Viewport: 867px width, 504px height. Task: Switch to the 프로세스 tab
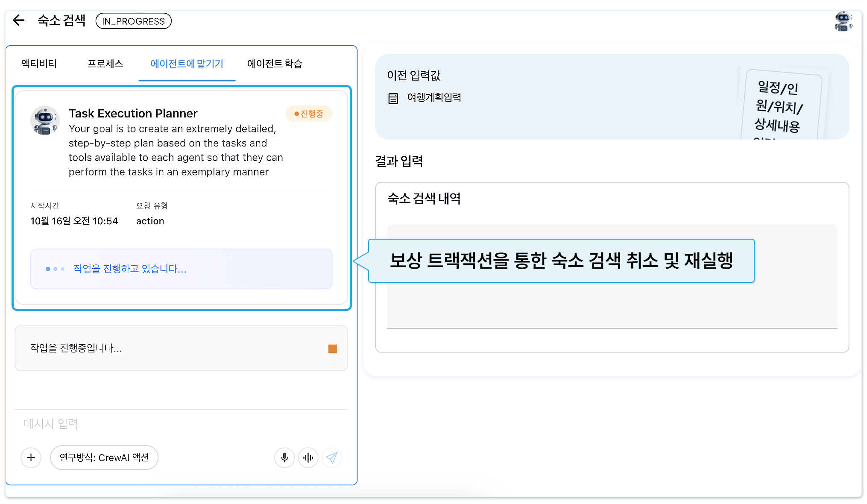coord(105,64)
